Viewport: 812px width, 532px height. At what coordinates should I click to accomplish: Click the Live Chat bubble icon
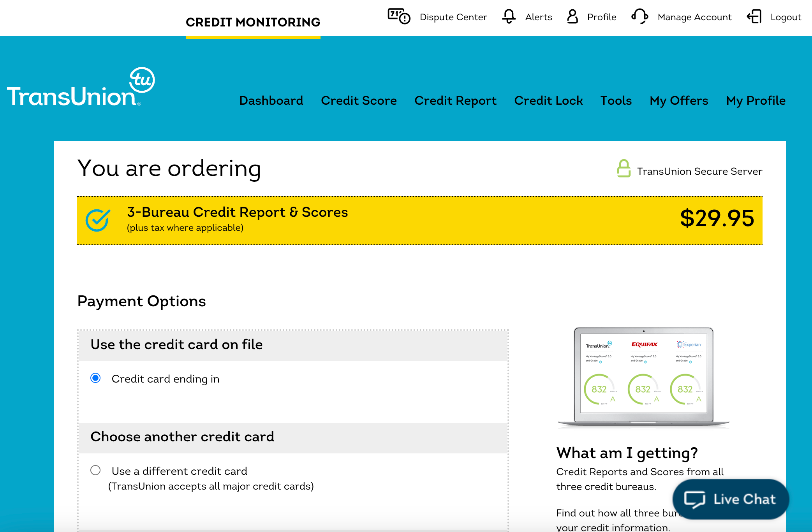tap(695, 499)
